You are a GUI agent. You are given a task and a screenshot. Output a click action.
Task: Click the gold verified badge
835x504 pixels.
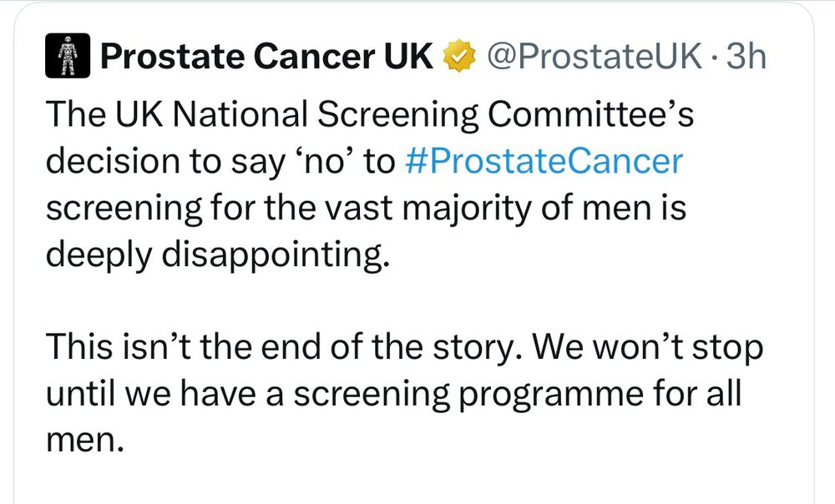458,58
